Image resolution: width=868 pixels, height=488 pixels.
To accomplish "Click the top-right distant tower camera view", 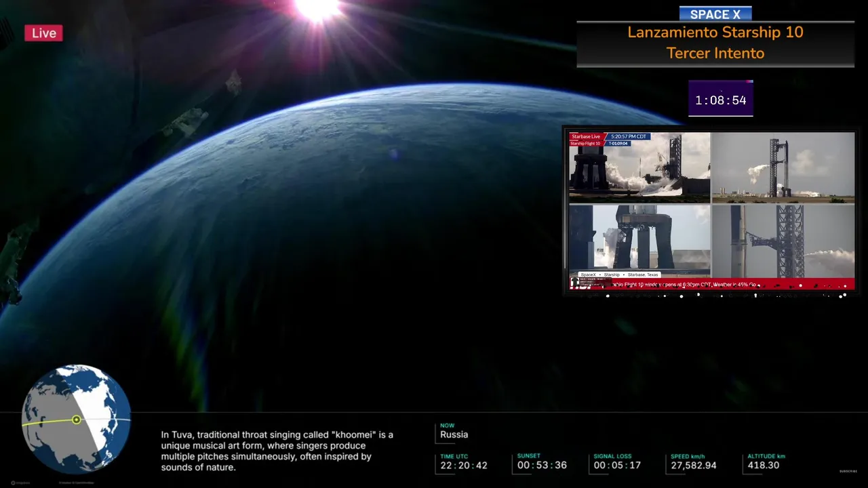I will [783, 168].
